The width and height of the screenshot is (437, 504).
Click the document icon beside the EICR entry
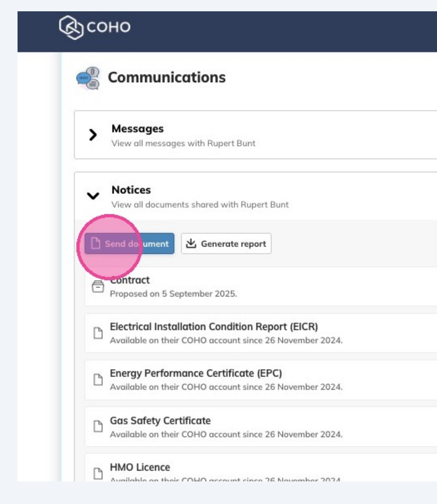click(x=98, y=333)
